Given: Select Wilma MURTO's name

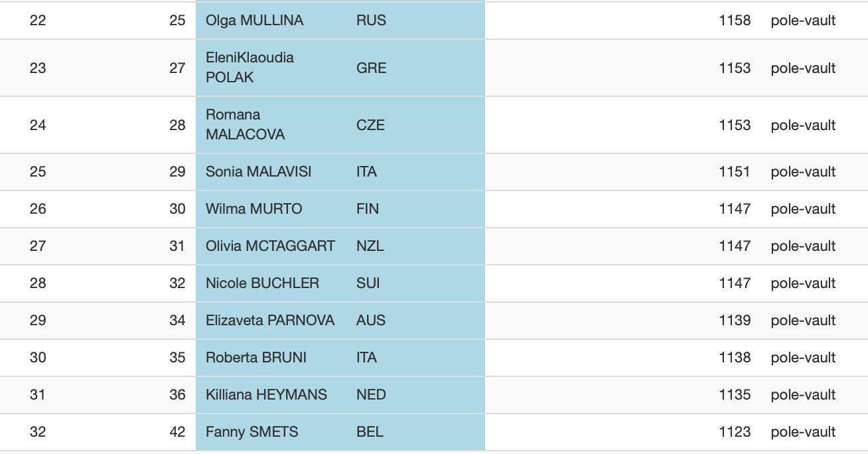Looking at the screenshot, I should 253,209.
